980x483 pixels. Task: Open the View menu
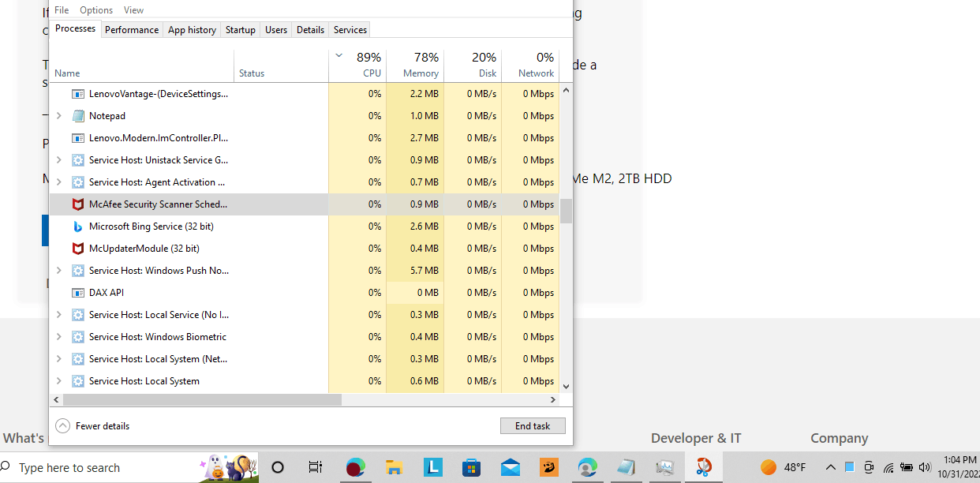click(134, 10)
